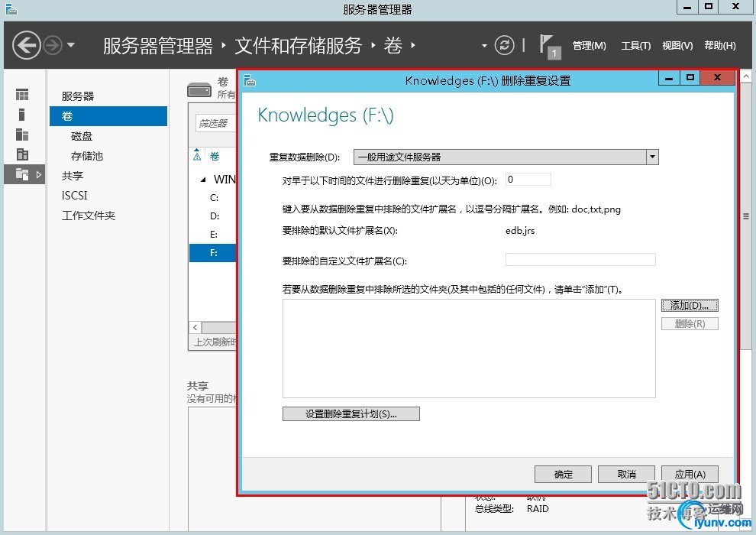Open 设置删除重复计划(S)... button

point(351,414)
